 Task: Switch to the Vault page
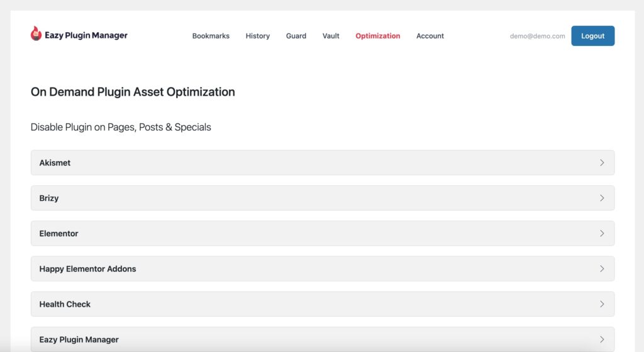[x=331, y=36]
